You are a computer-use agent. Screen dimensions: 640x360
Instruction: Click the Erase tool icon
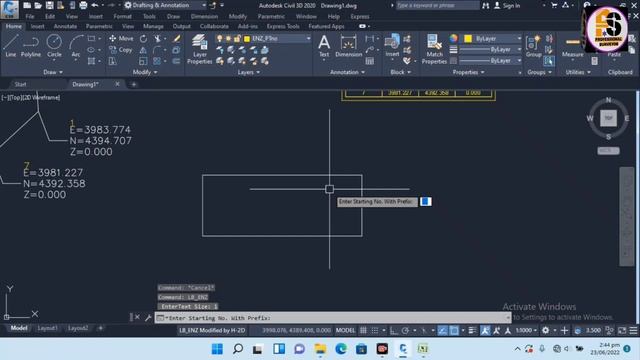[x=176, y=39]
